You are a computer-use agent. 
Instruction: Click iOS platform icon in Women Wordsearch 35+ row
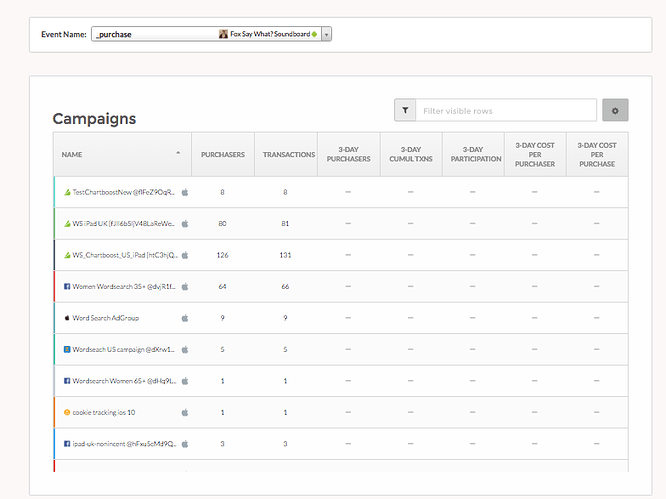(x=185, y=286)
